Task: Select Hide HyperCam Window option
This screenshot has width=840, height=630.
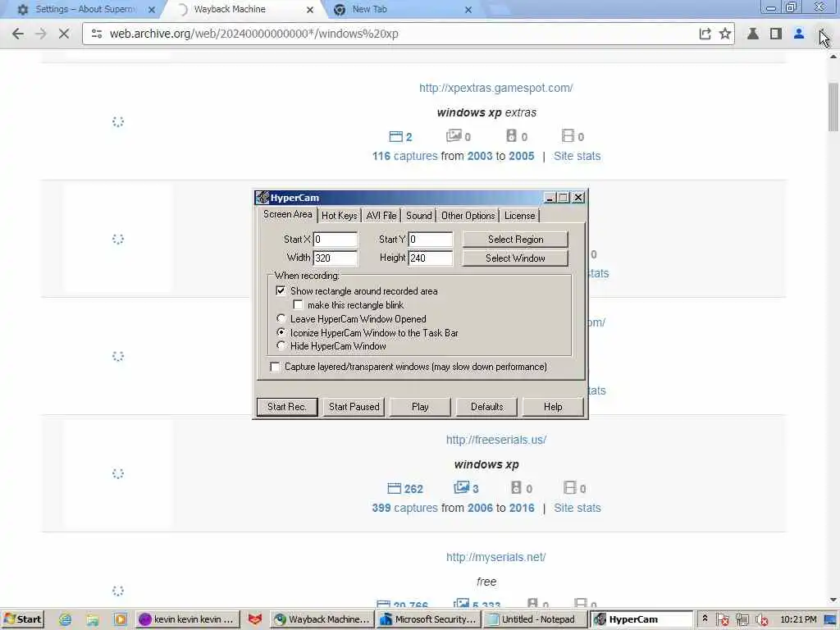Action: pos(281,346)
